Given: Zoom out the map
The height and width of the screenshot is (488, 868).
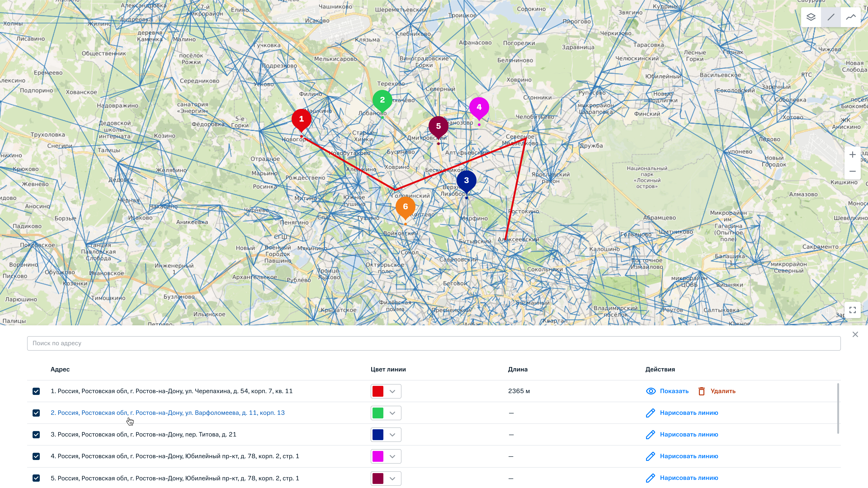Looking at the screenshot, I should coord(852,171).
